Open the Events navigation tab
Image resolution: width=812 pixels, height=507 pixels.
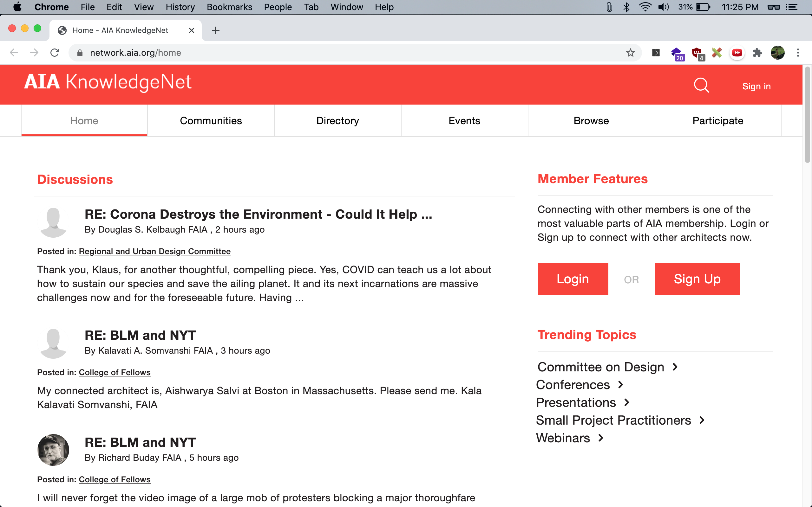click(464, 121)
